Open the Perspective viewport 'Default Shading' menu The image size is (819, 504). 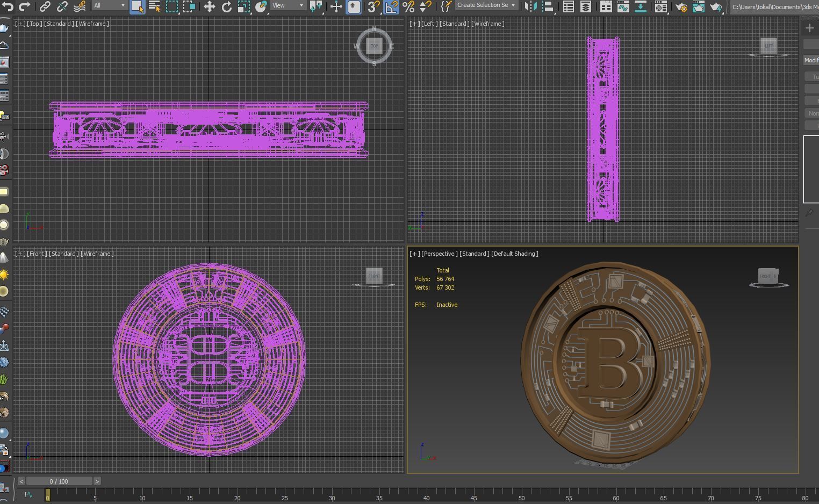tap(515, 254)
